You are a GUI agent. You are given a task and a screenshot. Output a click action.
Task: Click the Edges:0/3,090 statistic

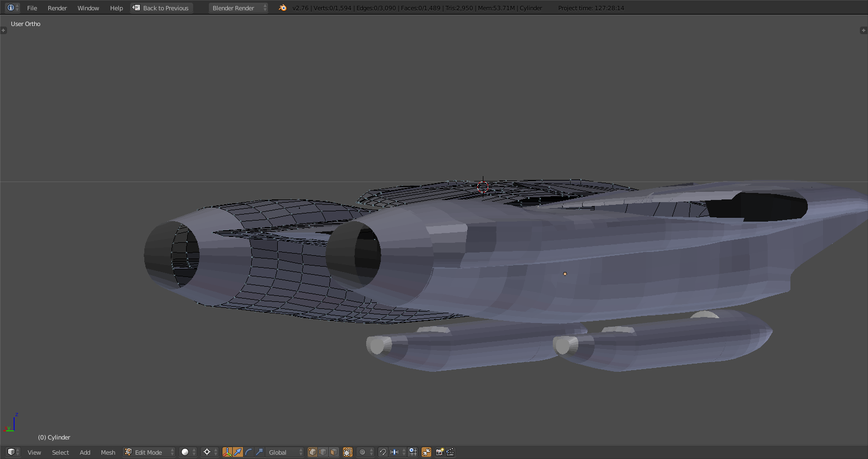376,8
